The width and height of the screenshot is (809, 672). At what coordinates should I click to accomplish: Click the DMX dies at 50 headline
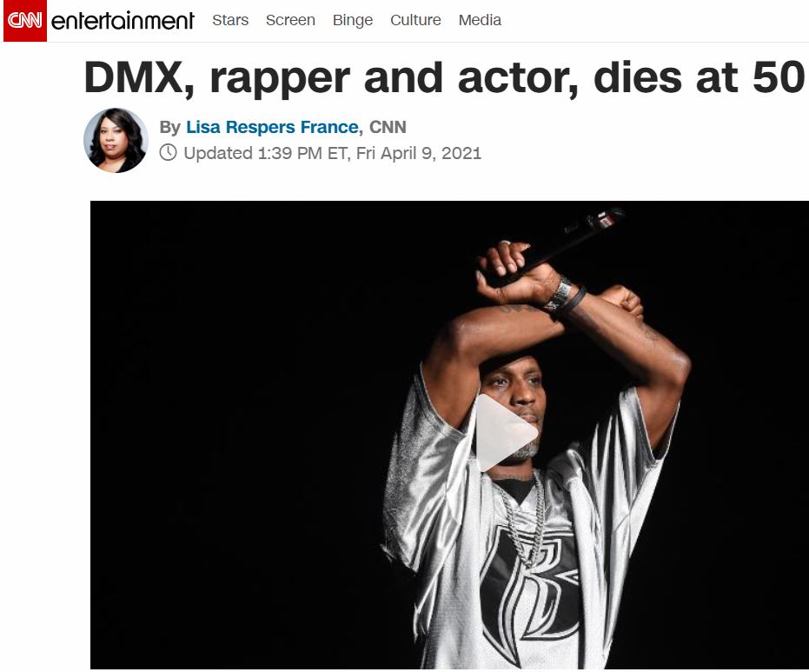(x=444, y=77)
